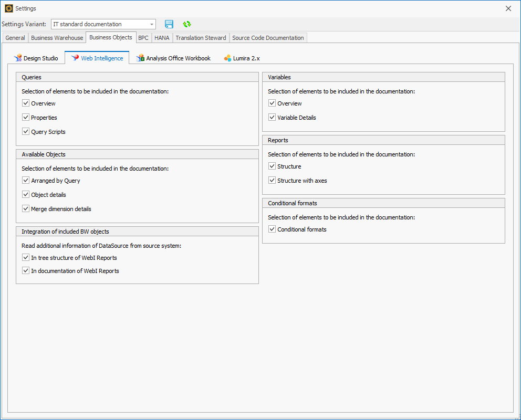This screenshot has width=521, height=420.
Task: Click the Lumira 2.x orange icon
Action: (227, 58)
